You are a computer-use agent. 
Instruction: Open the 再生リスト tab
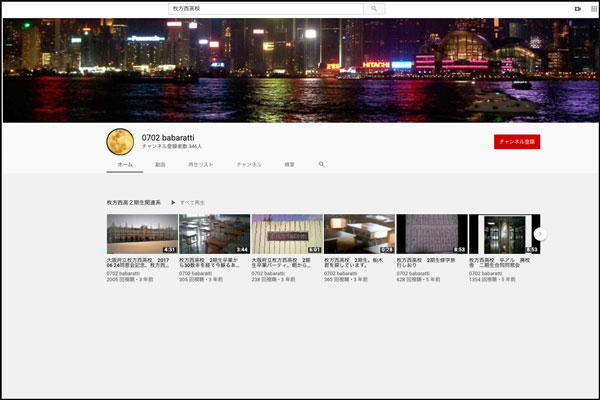pyautogui.click(x=200, y=164)
